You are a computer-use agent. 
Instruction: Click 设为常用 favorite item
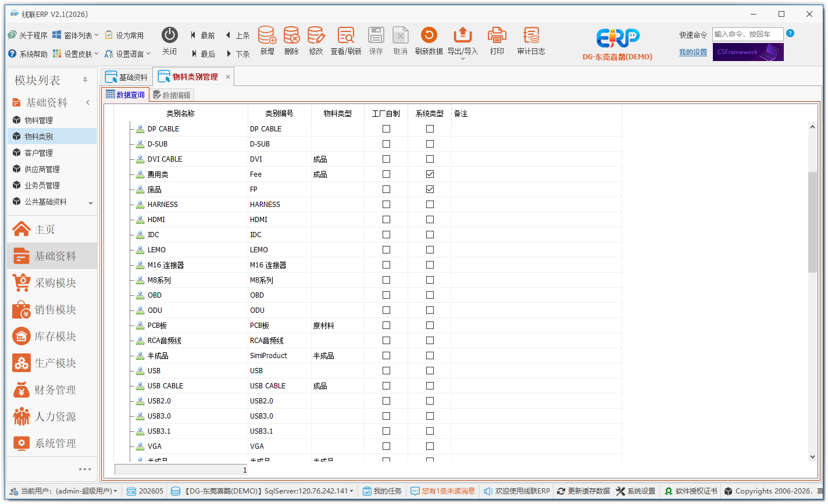(124, 35)
